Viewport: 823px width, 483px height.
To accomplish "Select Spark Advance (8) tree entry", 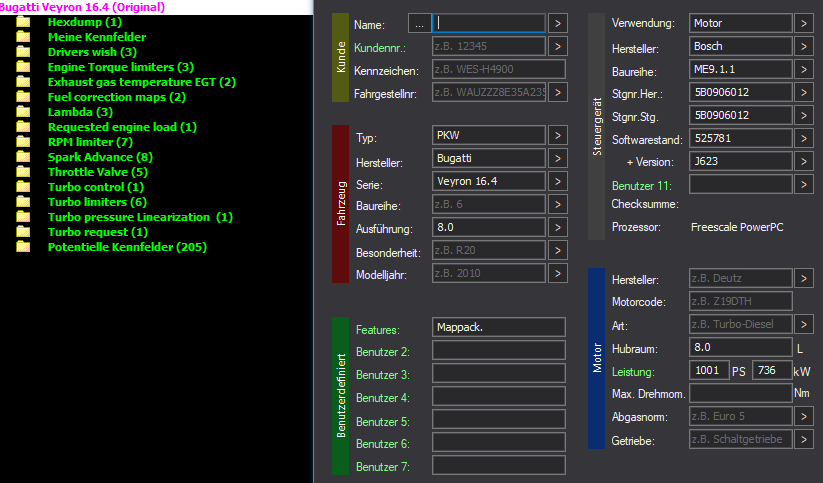I will (100, 157).
